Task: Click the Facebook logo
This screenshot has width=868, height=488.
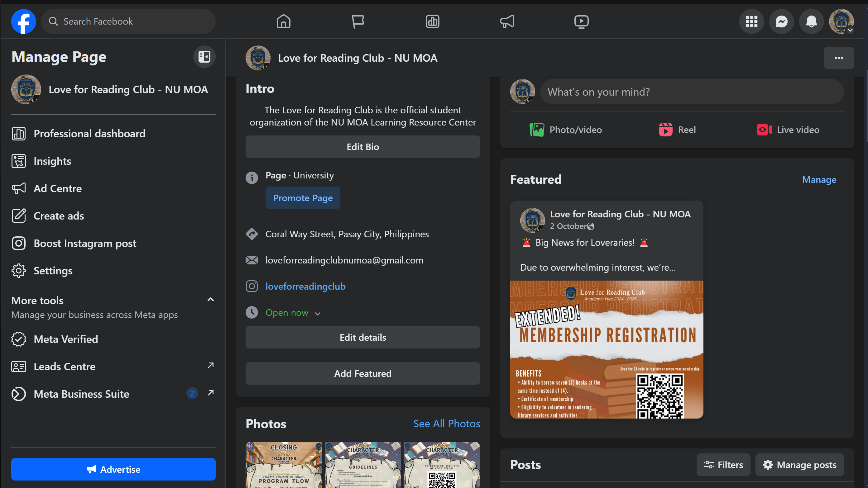Action: tap(24, 21)
